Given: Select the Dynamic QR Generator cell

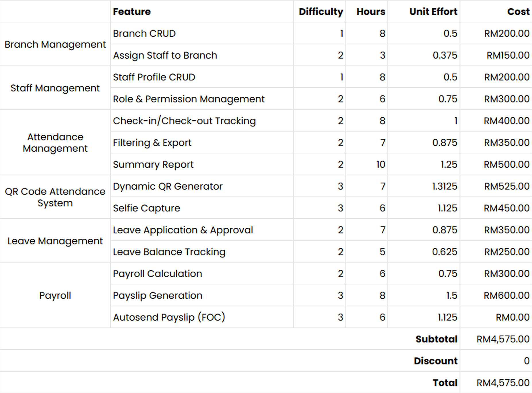Looking at the screenshot, I should pos(168,186).
